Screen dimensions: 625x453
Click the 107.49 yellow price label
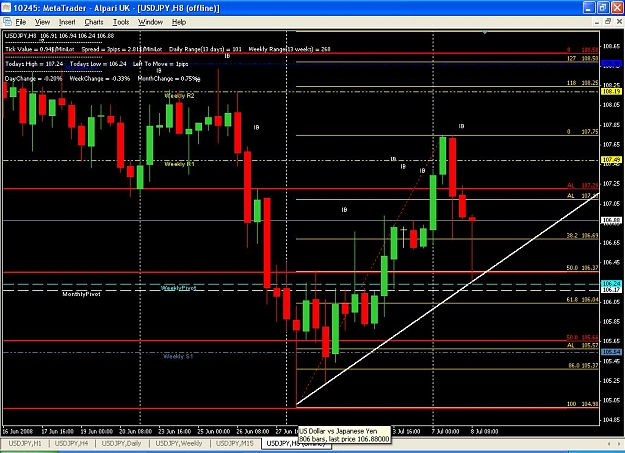tap(611, 160)
